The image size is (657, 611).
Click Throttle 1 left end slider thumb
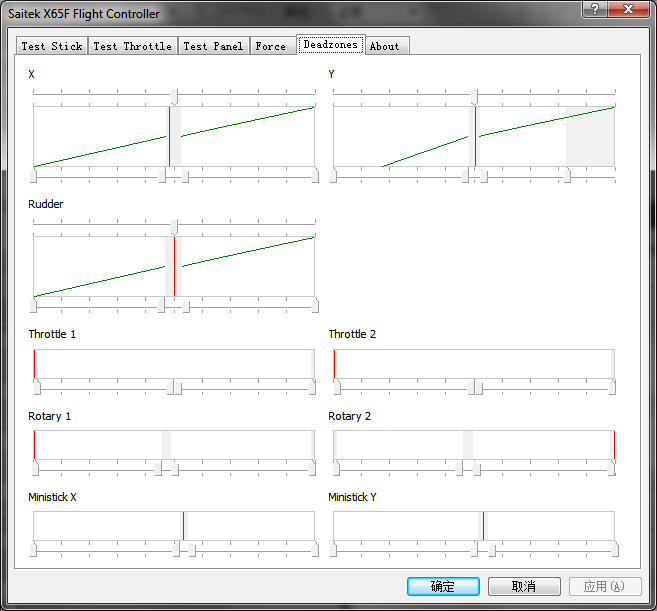[x=37, y=387]
